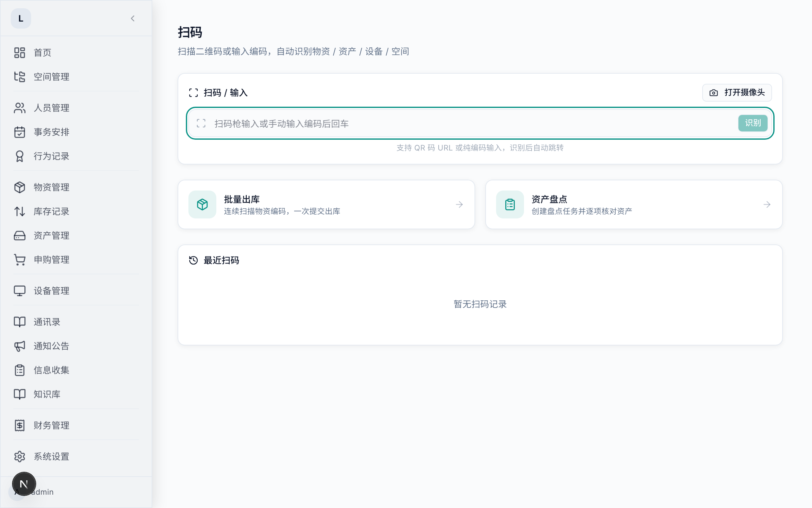Open 人员管理 menu item
This screenshot has width=812, height=508.
pyautogui.click(x=76, y=108)
